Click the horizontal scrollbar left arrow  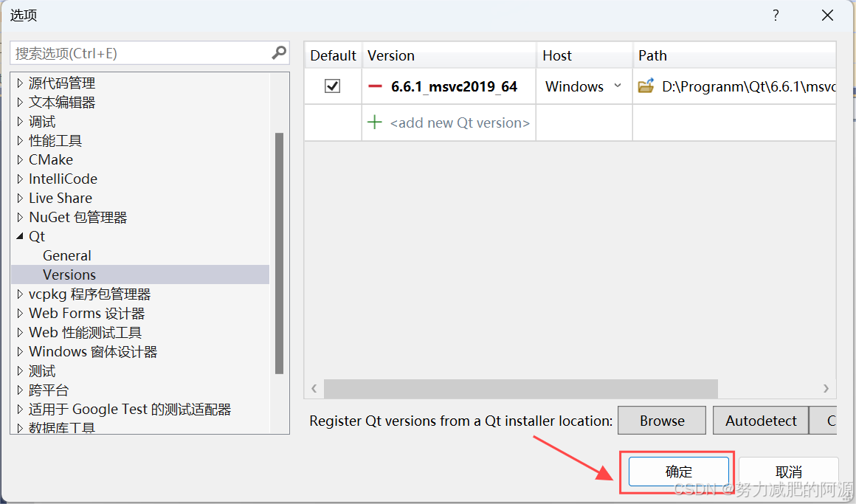[314, 389]
